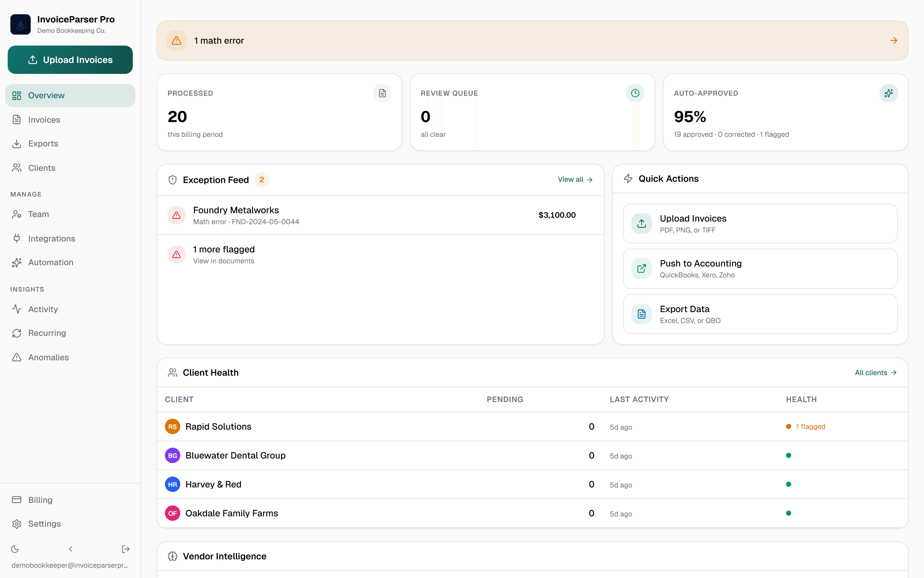View the Activity insights page
This screenshot has height=578, width=924.
click(70, 309)
